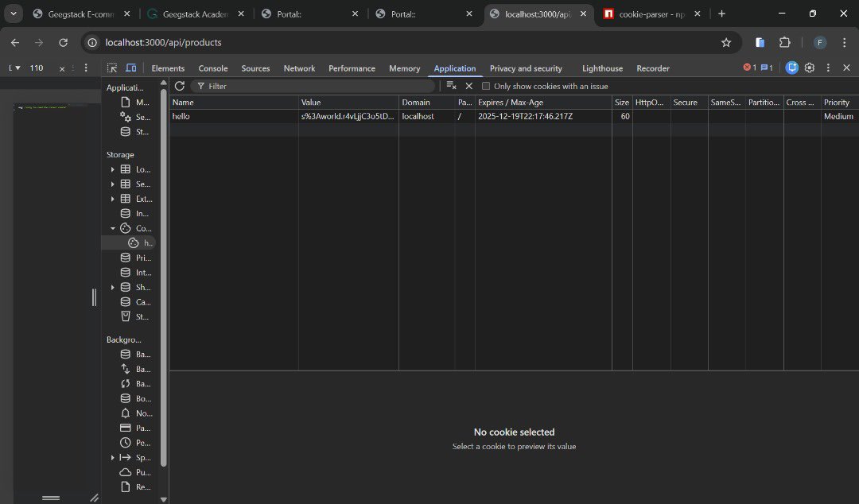Refresh the cookies list in the Application panel
This screenshot has width=859, height=504.
(179, 85)
